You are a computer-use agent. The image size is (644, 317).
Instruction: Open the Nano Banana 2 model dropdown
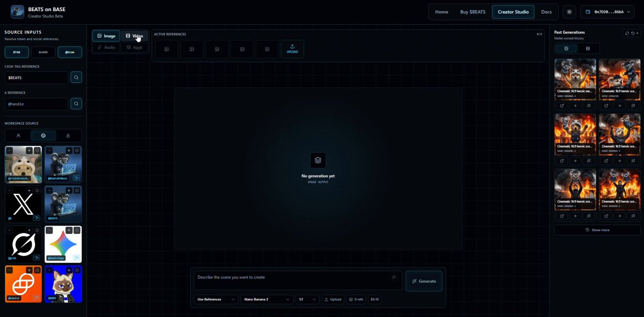pos(267,299)
